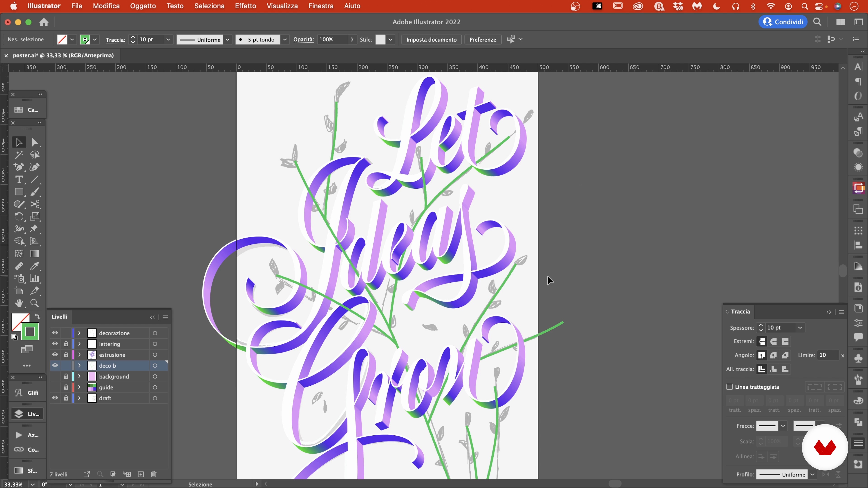Open the Effetto menu
868x488 pixels.
tap(245, 6)
